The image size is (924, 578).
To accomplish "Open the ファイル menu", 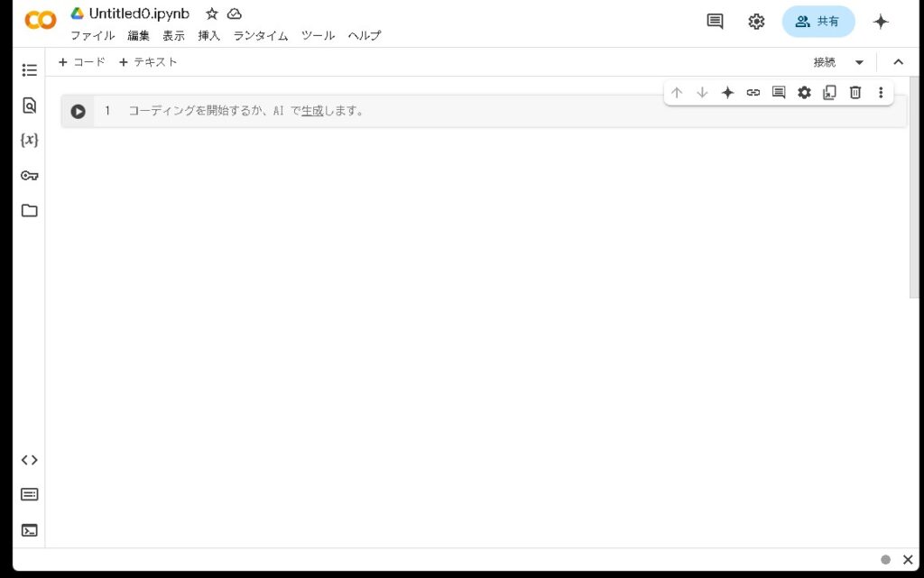I will pyautogui.click(x=92, y=36).
